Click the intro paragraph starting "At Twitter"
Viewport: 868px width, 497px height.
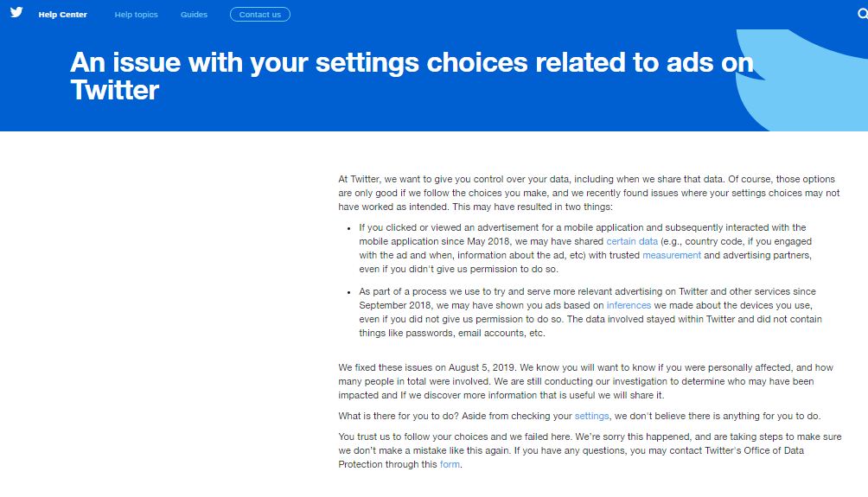[x=588, y=193]
